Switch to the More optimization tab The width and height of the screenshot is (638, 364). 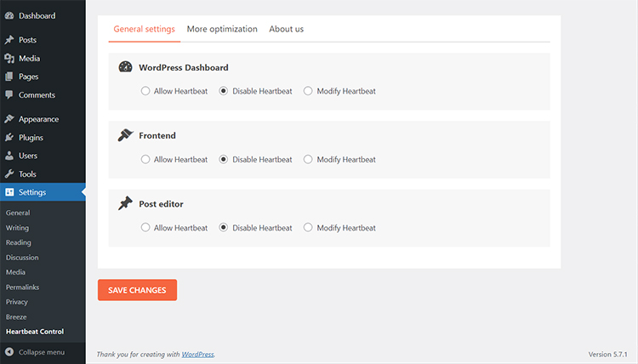pyautogui.click(x=222, y=29)
